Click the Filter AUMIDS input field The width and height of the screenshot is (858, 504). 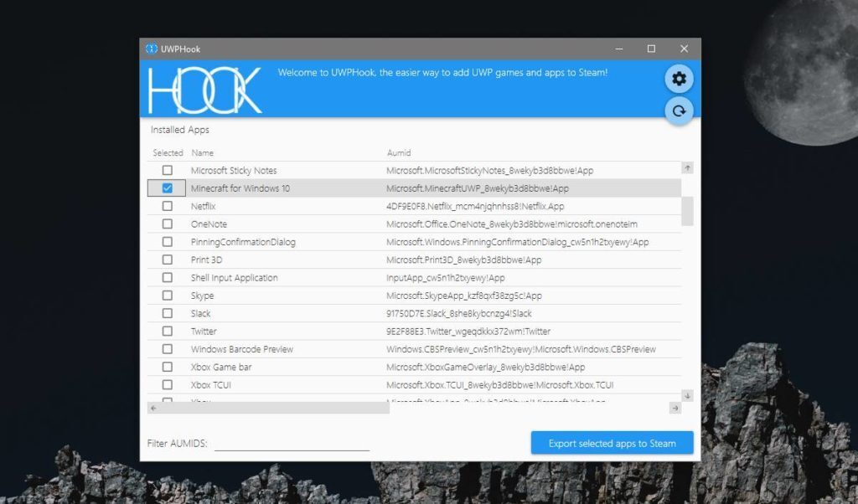[292, 445]
